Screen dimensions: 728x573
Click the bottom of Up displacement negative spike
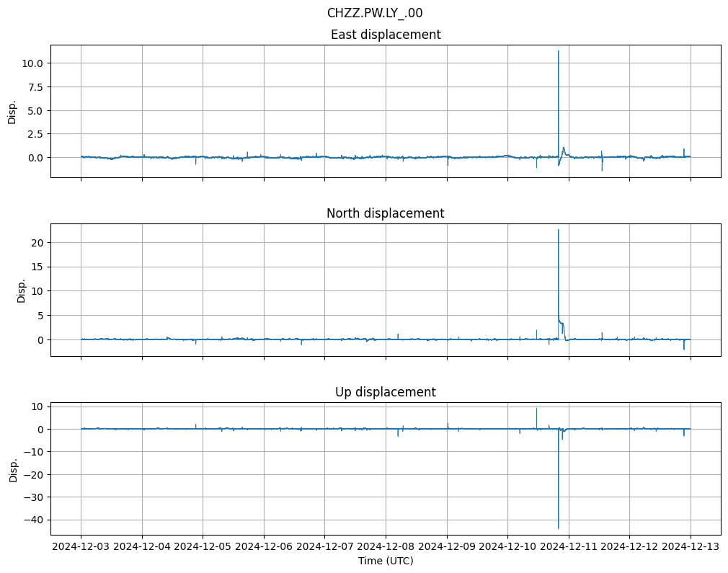click(558, 528)
